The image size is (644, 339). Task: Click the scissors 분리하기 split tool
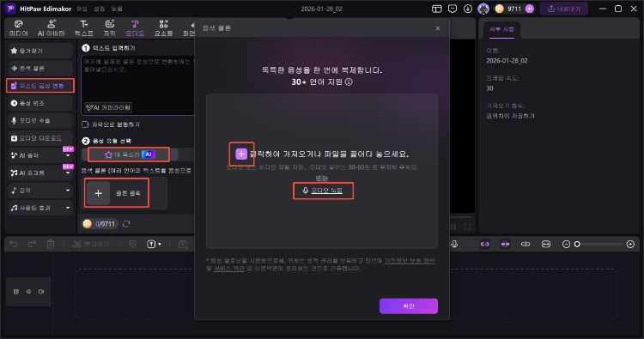point(91,245)
